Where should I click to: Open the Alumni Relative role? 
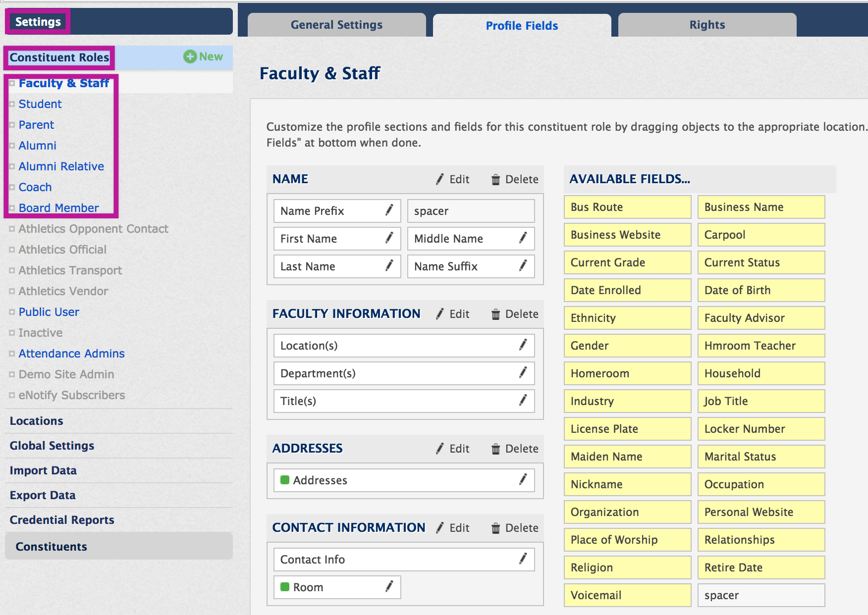(61, 166)
